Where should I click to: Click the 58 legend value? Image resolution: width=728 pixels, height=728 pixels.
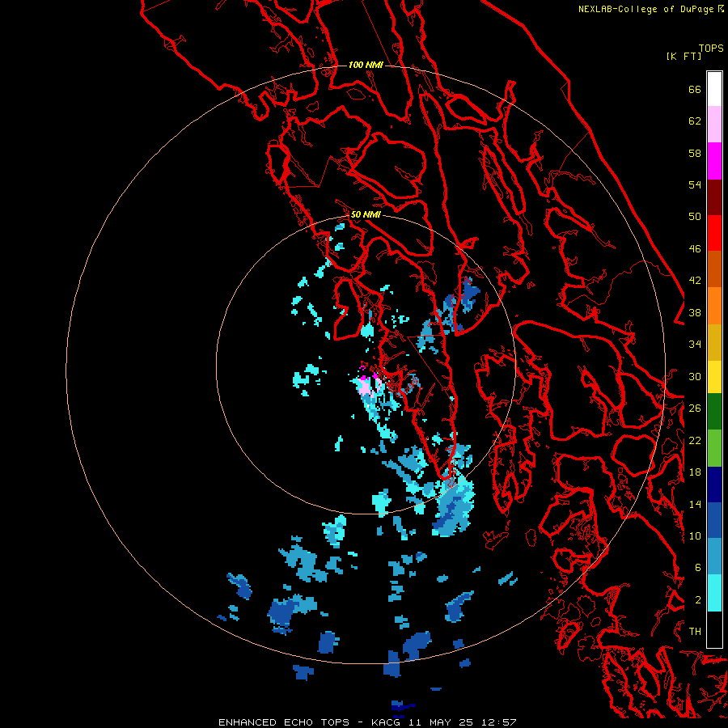(695, 153)
